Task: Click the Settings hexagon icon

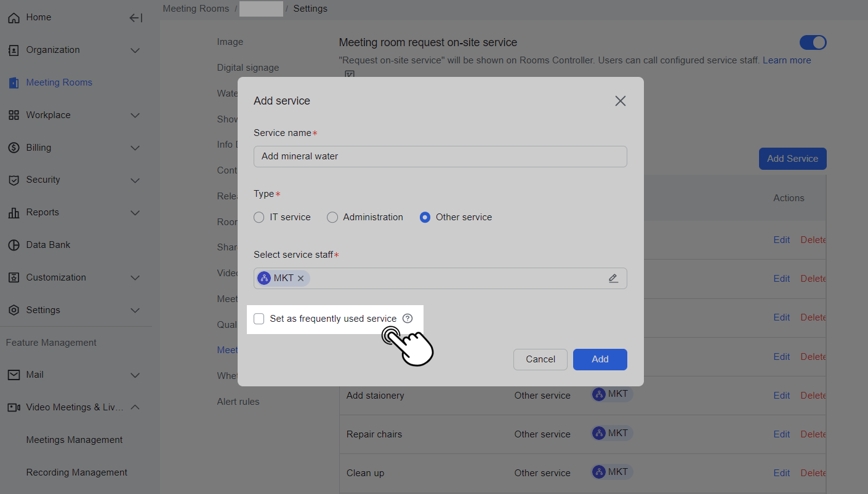Action: point(14,310)
